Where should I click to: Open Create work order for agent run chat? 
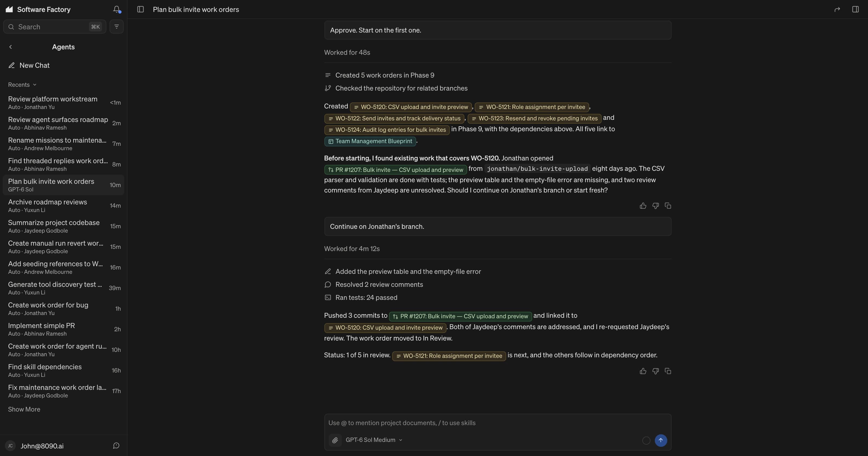point(63,349)
